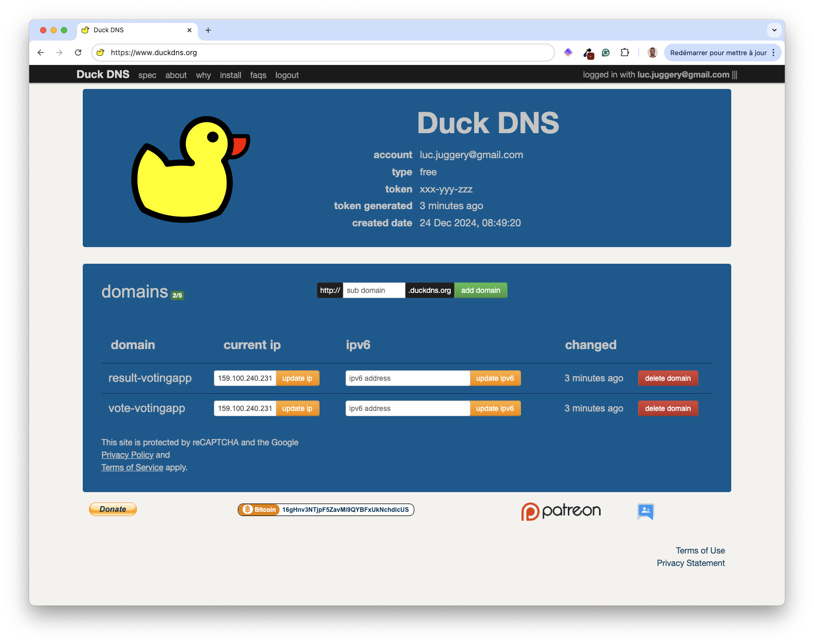The height and width of the screenshot is (644, 814).
Task: Click the Bitcoin donation badge
Action: coord(325,510)
